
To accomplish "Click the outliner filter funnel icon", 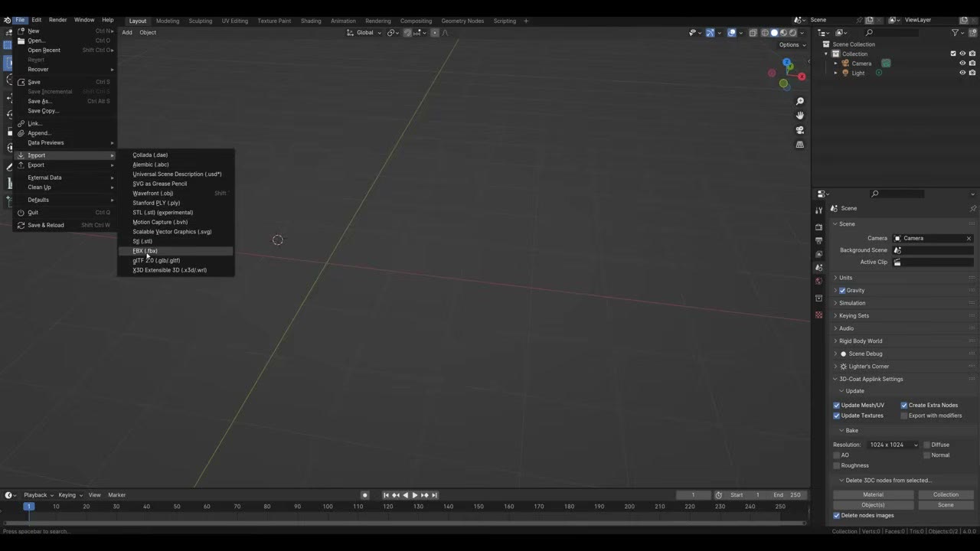I will [x=955, y=33].
